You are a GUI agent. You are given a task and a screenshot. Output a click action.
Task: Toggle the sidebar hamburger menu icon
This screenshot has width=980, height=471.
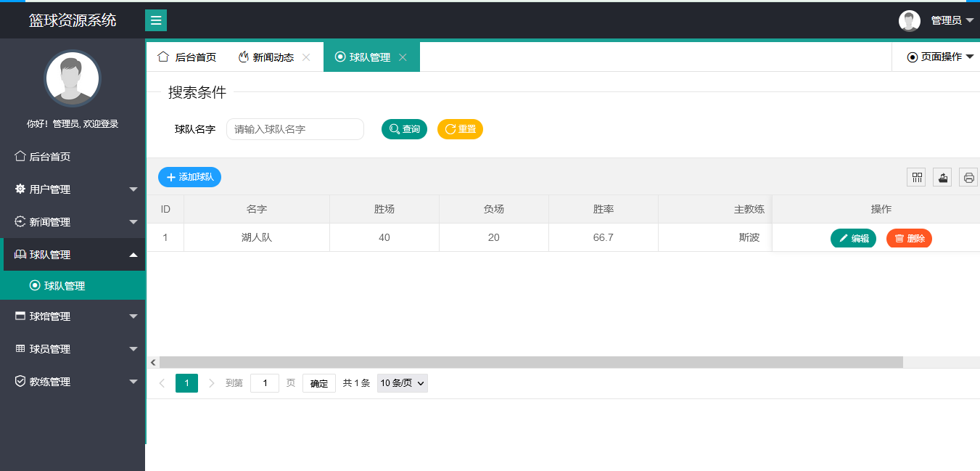[x=156, y=20]
